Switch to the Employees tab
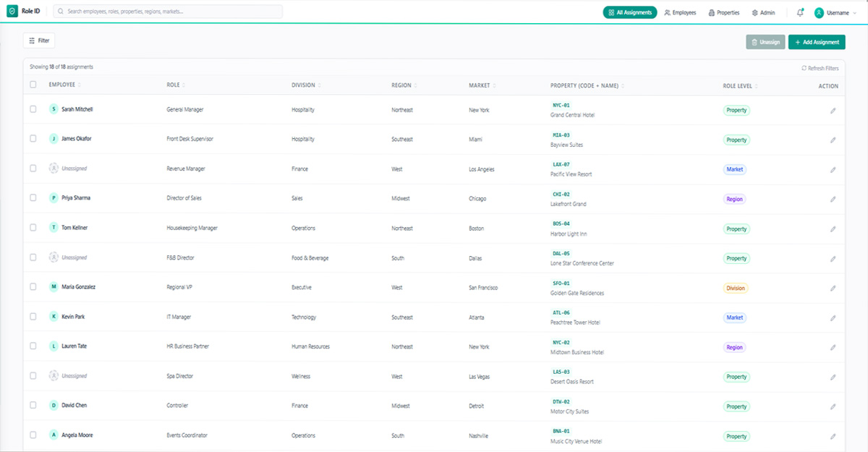The width and height of the screenshot is (868, 452). [x=680, y=12]
